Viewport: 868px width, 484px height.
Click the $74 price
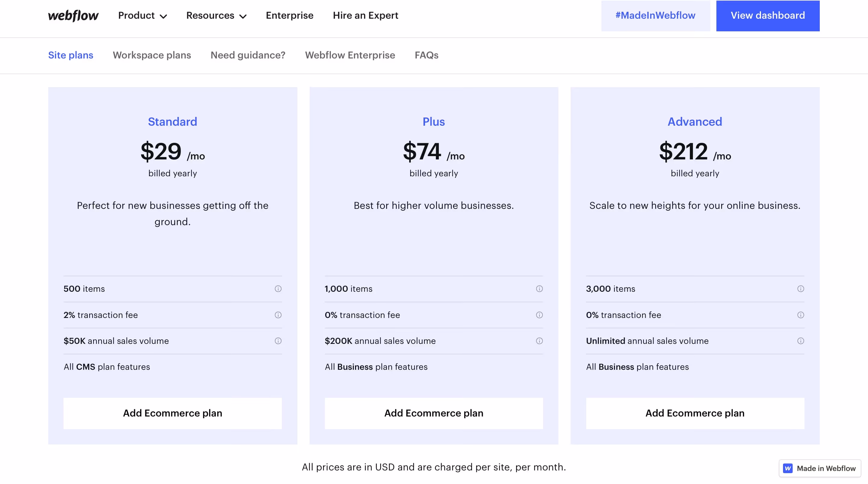click(x=422, y=151)
